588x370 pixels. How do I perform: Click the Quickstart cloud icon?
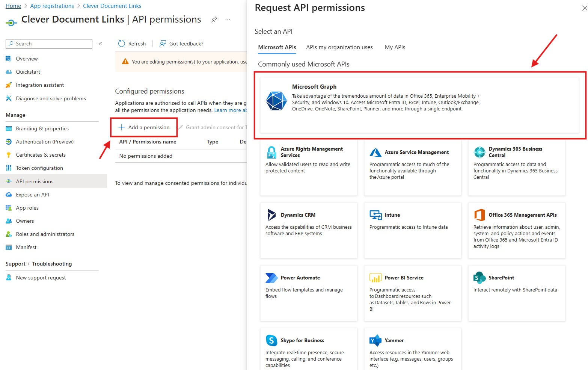(x=9, y=72)
